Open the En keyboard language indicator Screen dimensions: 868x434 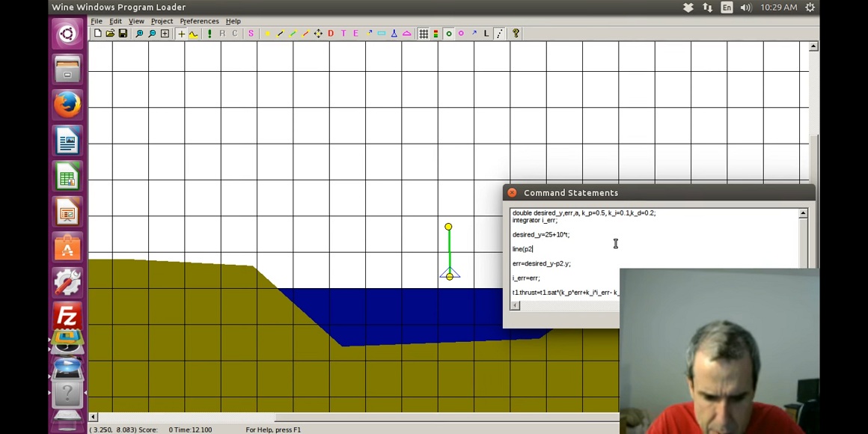click(727, 7)
